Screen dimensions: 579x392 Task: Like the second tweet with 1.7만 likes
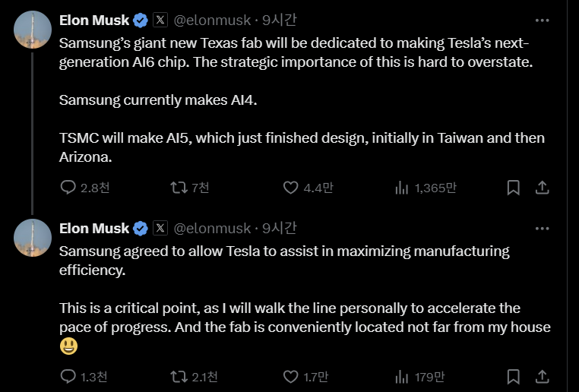(x=291, y=376)
